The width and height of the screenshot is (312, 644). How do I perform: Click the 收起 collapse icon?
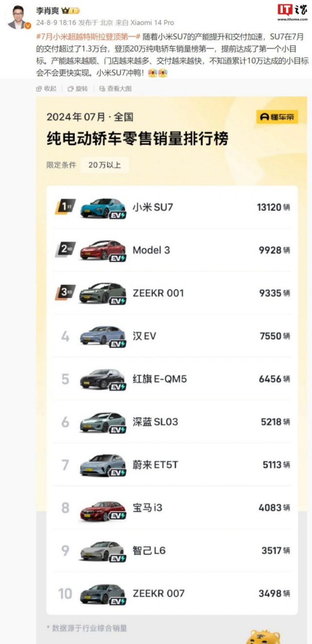tap(39, 89)
